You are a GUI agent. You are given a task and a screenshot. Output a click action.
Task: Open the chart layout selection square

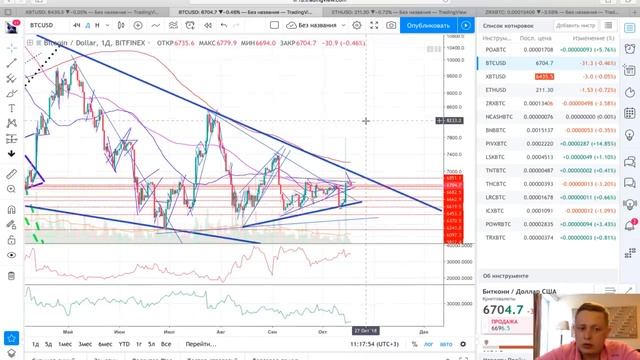click(x=274, y=25)
